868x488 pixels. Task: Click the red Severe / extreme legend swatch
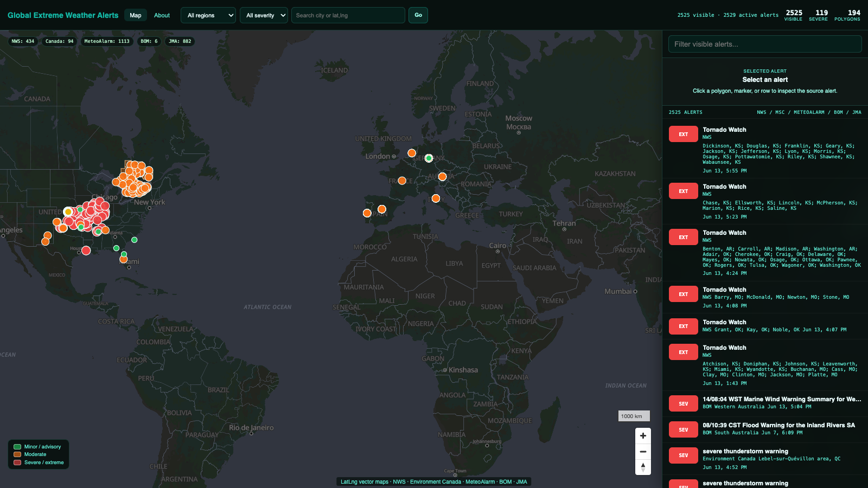tap(17, 463)
